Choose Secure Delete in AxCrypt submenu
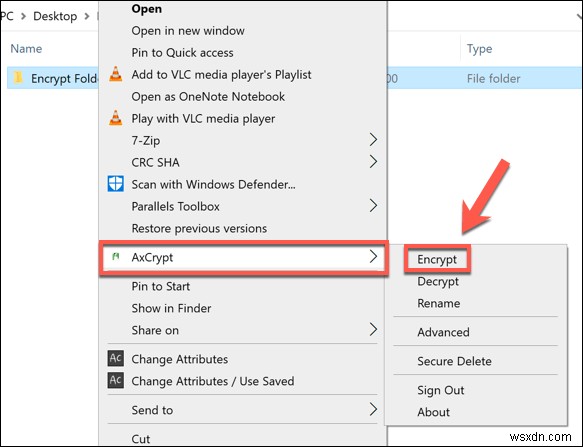The height and width of the screenshot is (447, 583). (x=454, y=361)
